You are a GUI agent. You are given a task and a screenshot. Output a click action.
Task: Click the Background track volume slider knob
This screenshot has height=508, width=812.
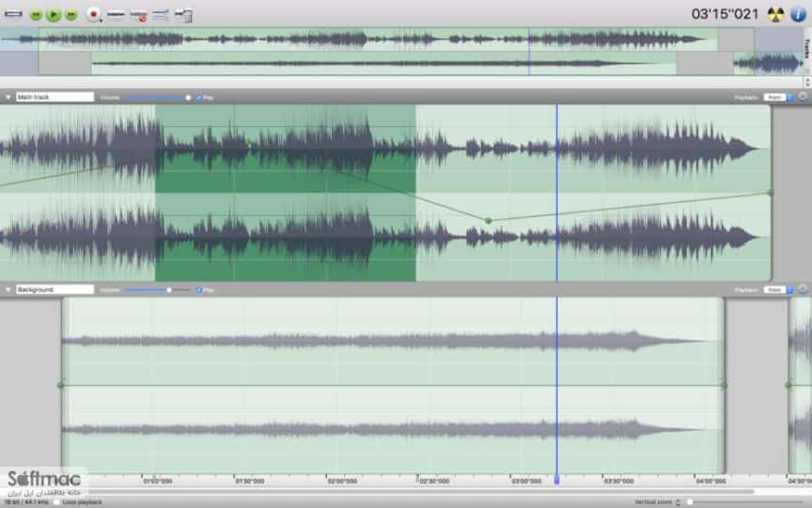point(169,290)
